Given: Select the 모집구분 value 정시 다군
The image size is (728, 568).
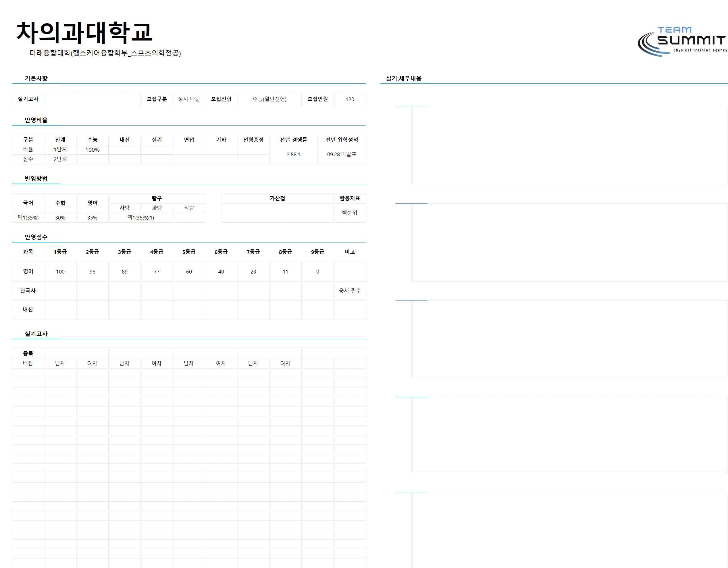Looking at the screenshot, I should (x=189, y=99).
